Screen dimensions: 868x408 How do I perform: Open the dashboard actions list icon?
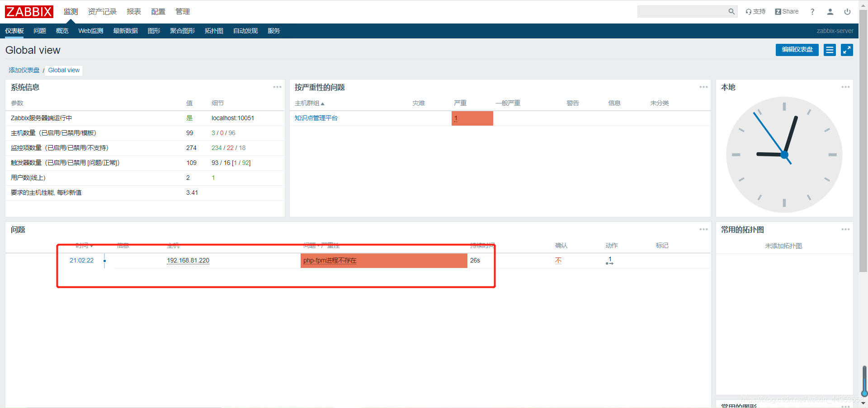(x=830, y=50)
